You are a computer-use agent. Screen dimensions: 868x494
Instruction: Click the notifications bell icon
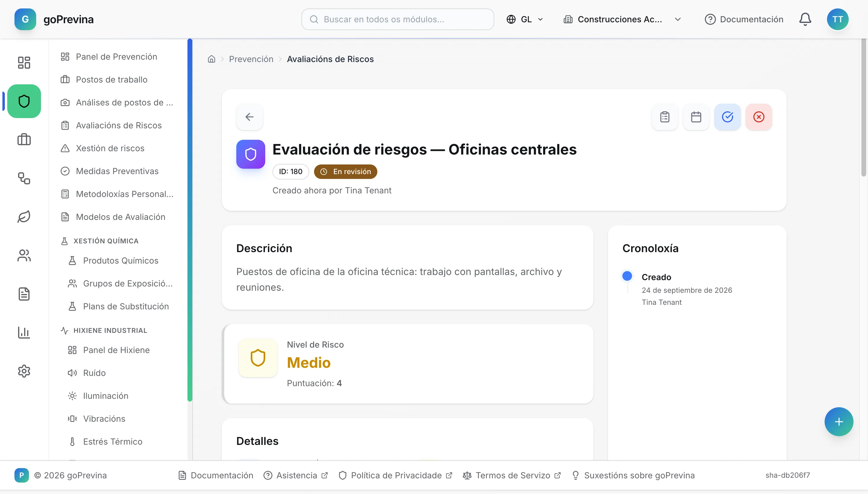pyautogui.click(x=805, y=19)
